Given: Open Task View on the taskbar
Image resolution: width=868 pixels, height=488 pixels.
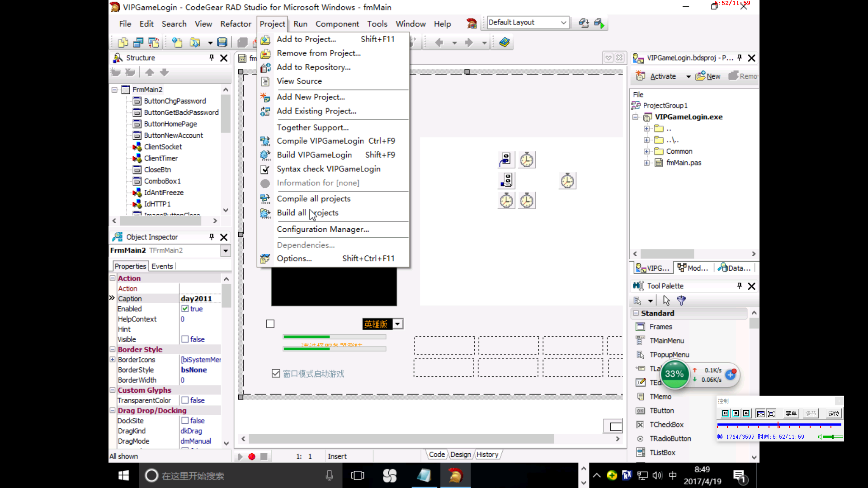Looking at the screenshot, I should click(357, 475).
